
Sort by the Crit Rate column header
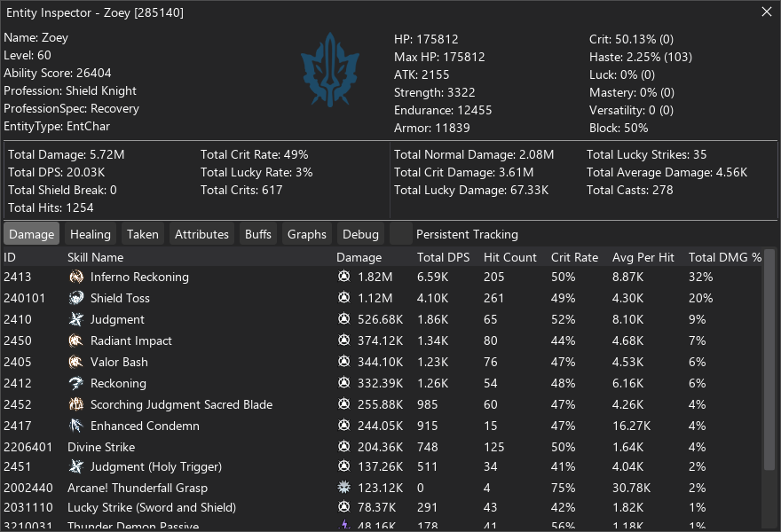pyautogui.click(x=574, y=257)
